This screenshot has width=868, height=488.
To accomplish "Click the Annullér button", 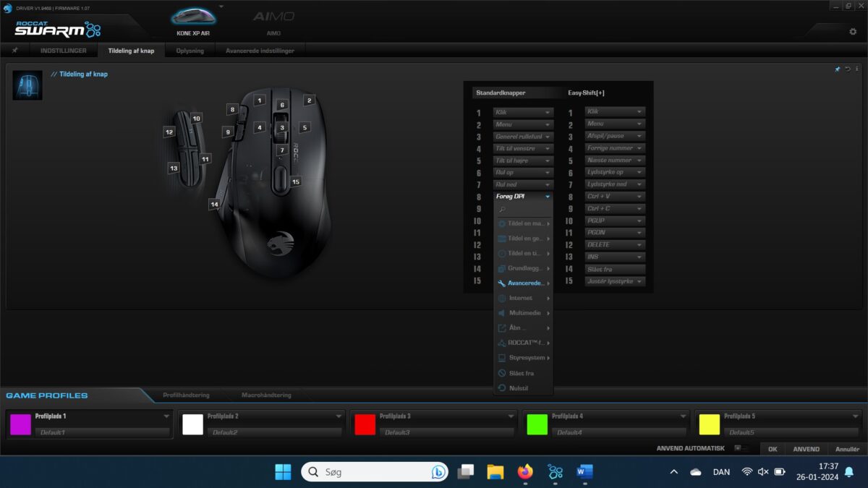I will point(847,449).
